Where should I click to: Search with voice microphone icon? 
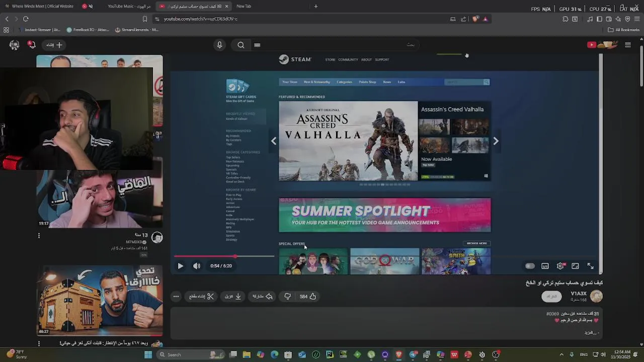coord(219,45)
